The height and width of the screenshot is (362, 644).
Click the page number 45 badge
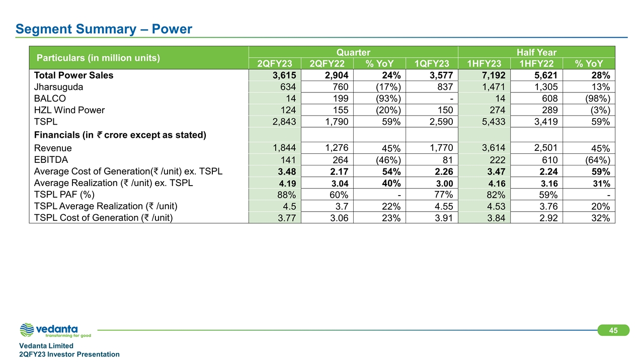click(613, 330)
